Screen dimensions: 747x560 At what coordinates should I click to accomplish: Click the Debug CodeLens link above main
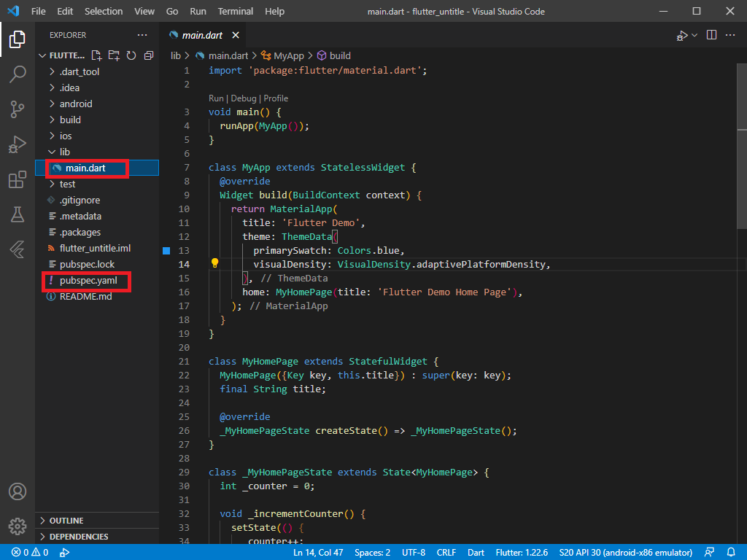243,98
